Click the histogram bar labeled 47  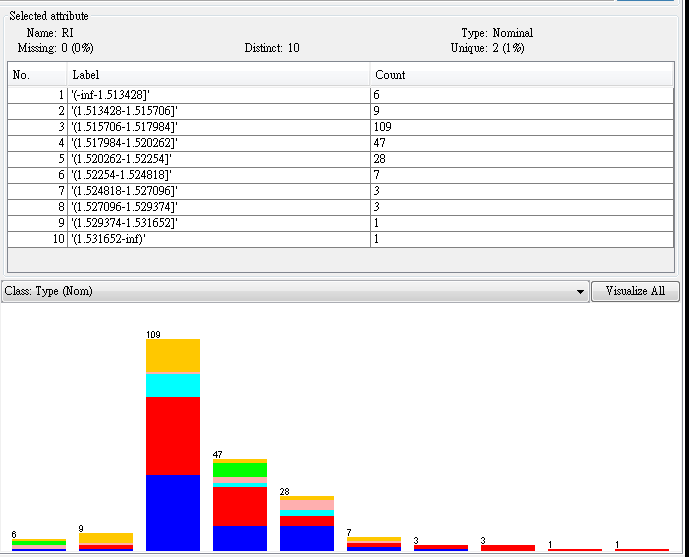click(240, 505)
